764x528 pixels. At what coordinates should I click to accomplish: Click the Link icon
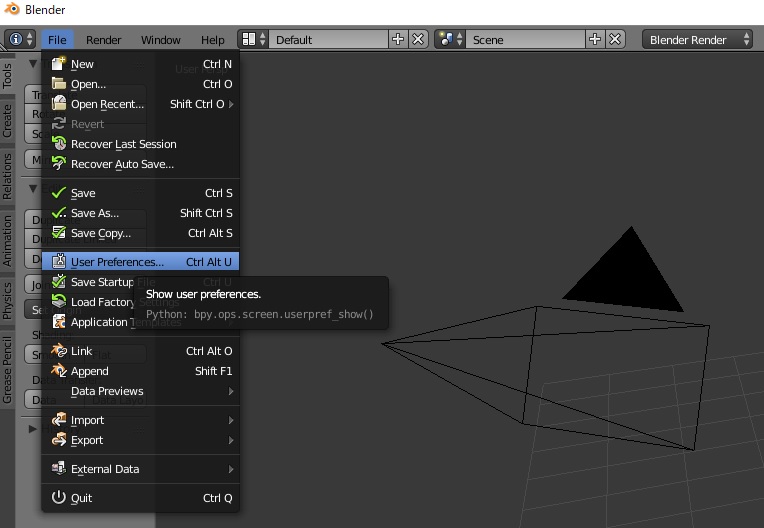(58, 351)
